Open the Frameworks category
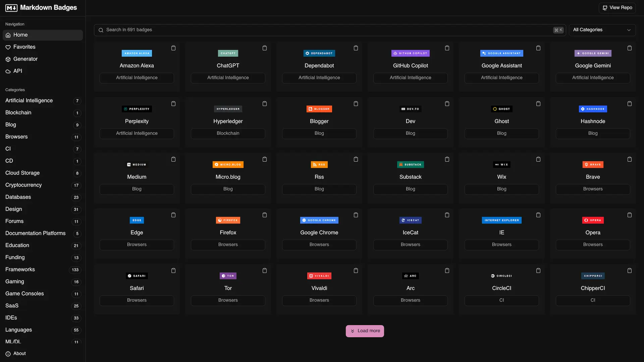The image size is (644, 362). 43,269
